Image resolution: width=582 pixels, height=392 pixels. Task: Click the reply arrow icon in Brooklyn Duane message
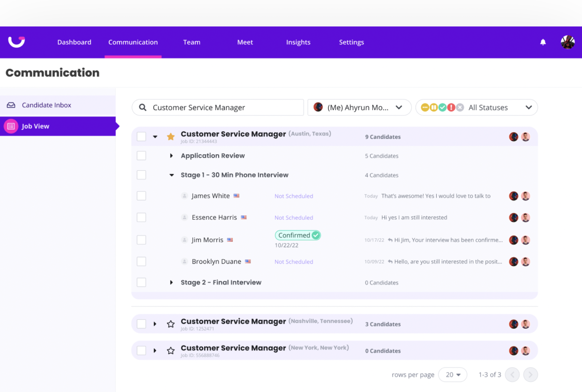pos(390,262)
